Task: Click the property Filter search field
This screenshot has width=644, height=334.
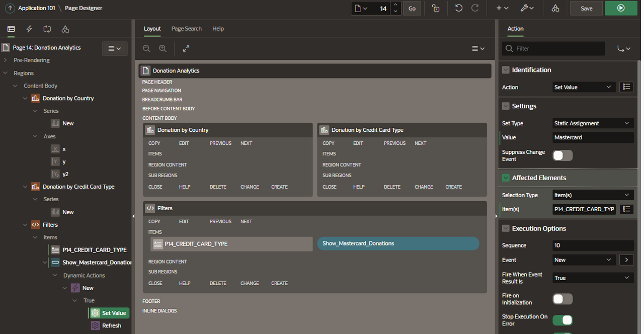Action: click(x=553, y=48)
